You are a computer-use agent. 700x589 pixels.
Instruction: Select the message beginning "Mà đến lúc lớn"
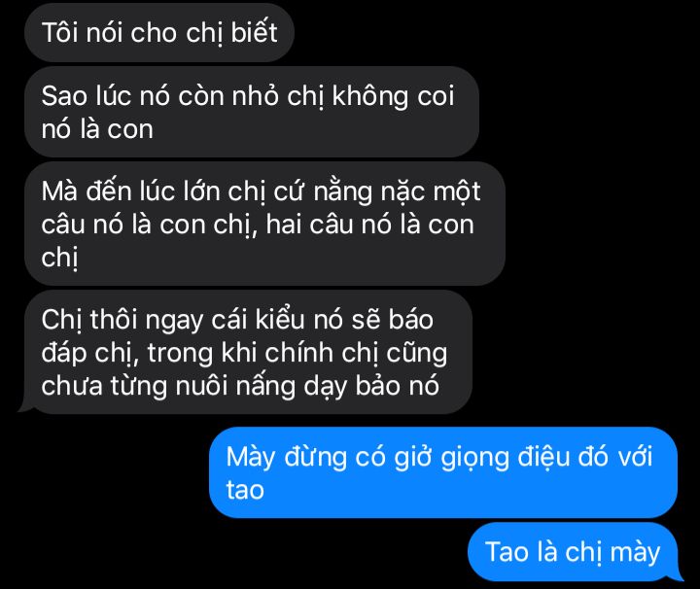click(x=264, y=224)
